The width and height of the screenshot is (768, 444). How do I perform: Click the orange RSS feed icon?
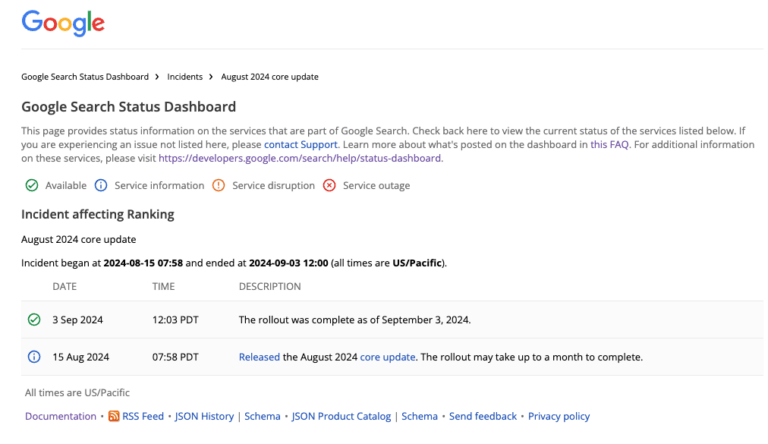(x=114, y=416)
